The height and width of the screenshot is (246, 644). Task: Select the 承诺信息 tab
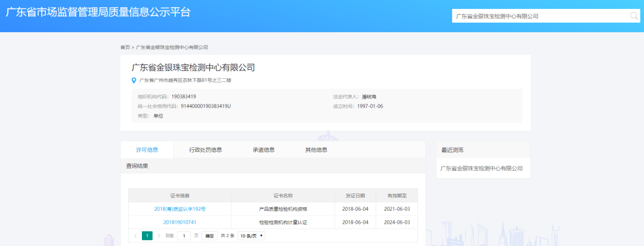click(x=264, y=150)
